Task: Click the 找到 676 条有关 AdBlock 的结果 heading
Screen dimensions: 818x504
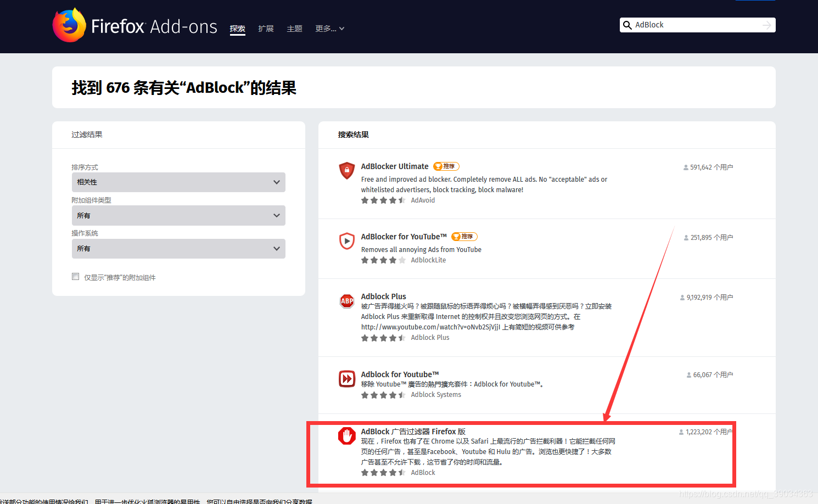Action: coord(184,88)
